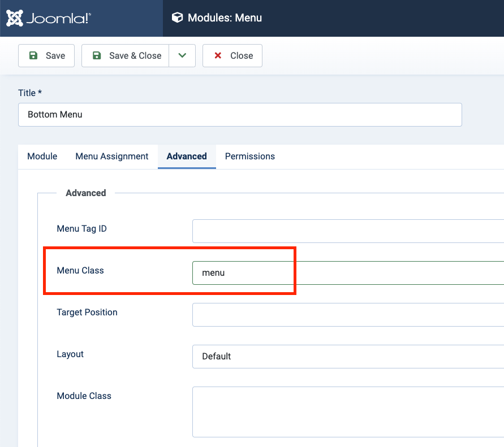Click the Target Position label text
Viewport: 504px width, 447px height.
pos(87,313)
